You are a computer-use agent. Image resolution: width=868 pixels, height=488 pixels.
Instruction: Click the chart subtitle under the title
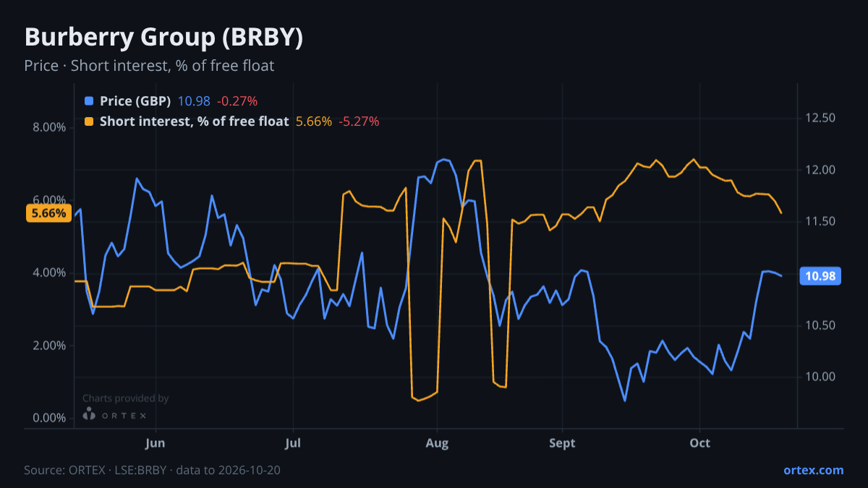click(x=149, y=66)
